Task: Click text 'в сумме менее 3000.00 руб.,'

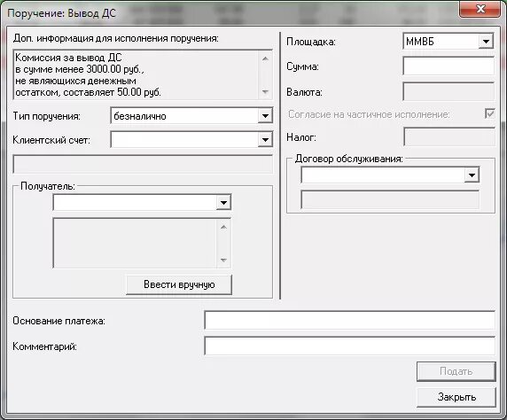Action: click(x=80, y=69)
